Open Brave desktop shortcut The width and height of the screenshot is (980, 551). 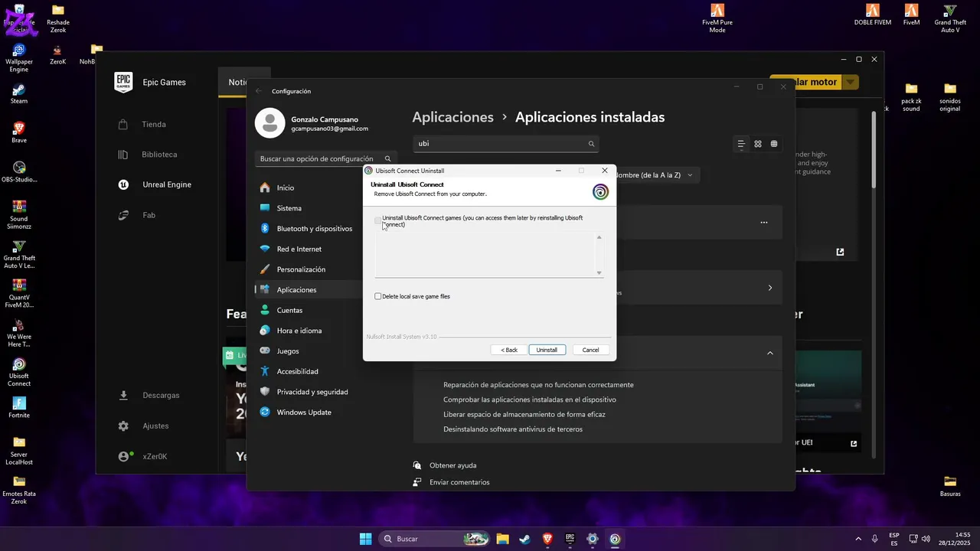click(x=19, y=132)
